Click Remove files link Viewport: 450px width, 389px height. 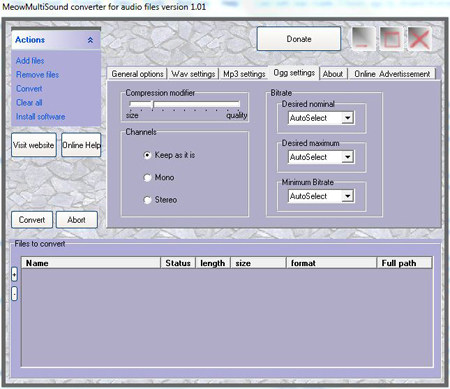pyautogui.click(x=37, y=75)
